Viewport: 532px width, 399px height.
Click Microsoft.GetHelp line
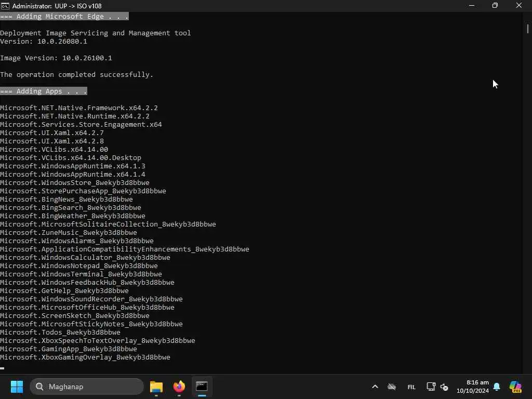(64, 291)
